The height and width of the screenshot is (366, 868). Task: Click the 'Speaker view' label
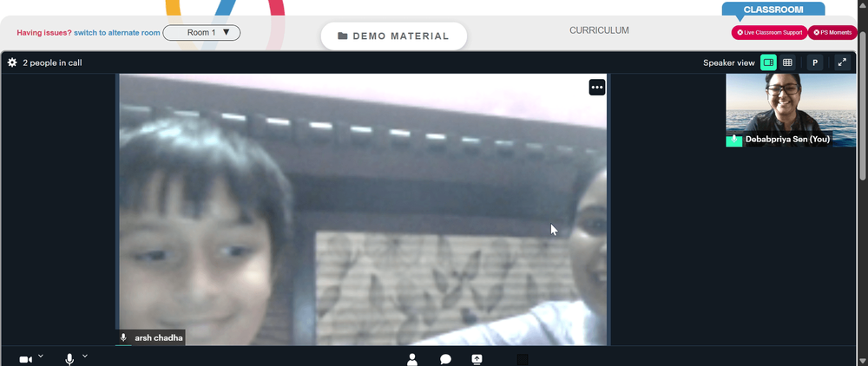[728, 63]
